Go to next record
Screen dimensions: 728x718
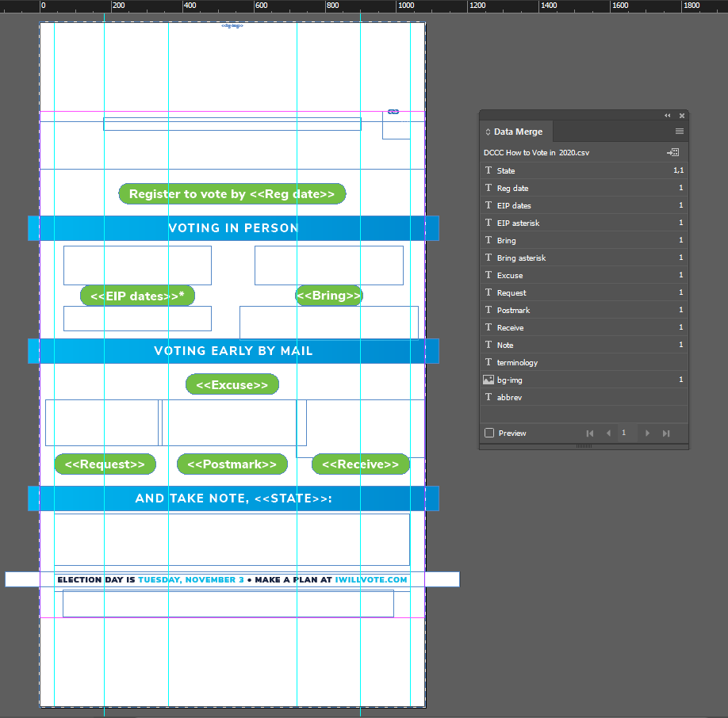647,433
